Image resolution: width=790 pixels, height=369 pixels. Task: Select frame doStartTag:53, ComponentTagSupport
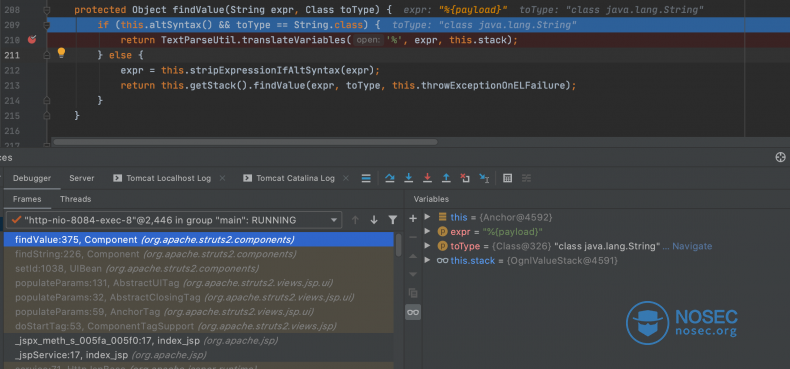coord(199,326)
